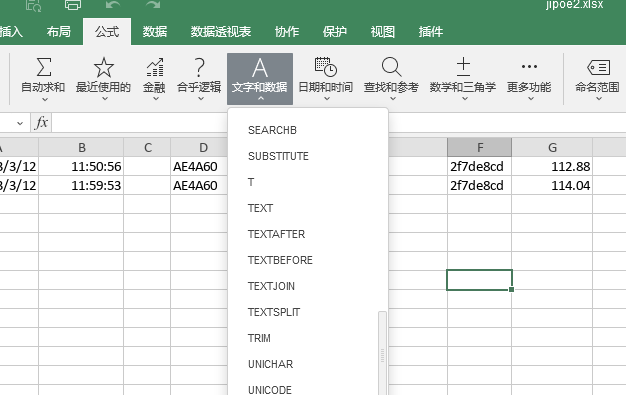
Task: Open the name box dropdown arrow
Action: click(x=20, y=123)
